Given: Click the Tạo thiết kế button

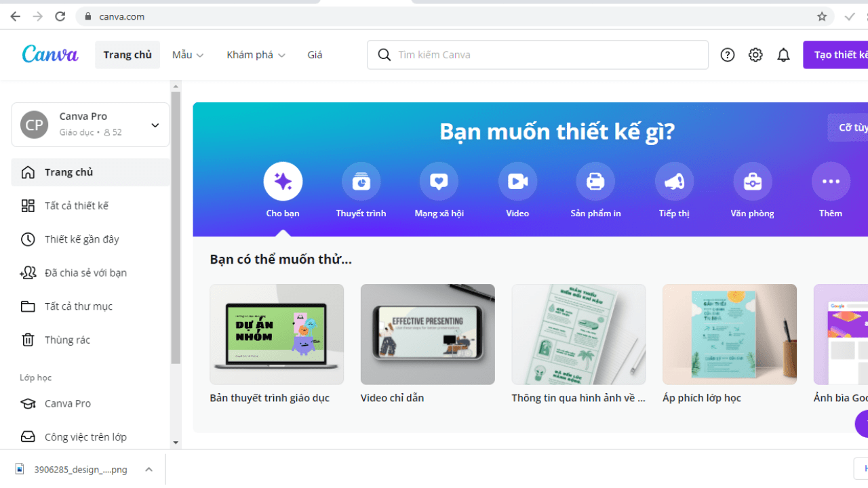Looking at the screenshot, I should 835,55.
